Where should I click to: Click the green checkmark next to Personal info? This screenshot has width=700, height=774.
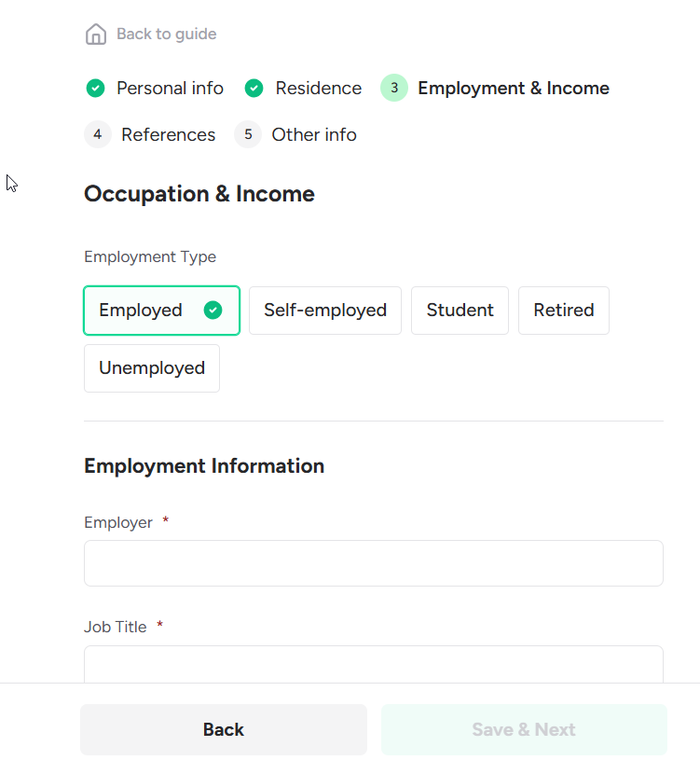tap(95, 89)
